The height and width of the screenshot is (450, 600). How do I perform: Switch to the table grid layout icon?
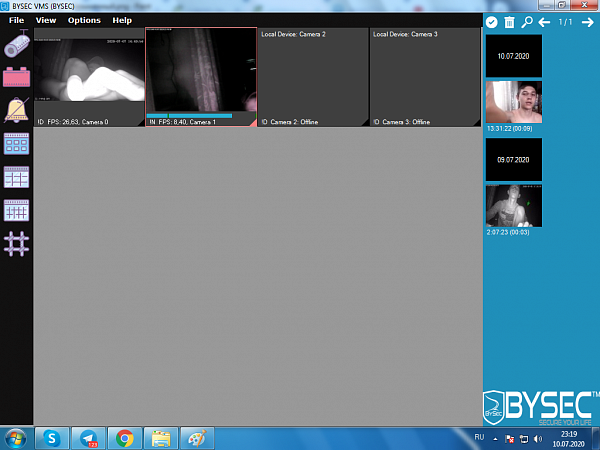coord(17,176)
